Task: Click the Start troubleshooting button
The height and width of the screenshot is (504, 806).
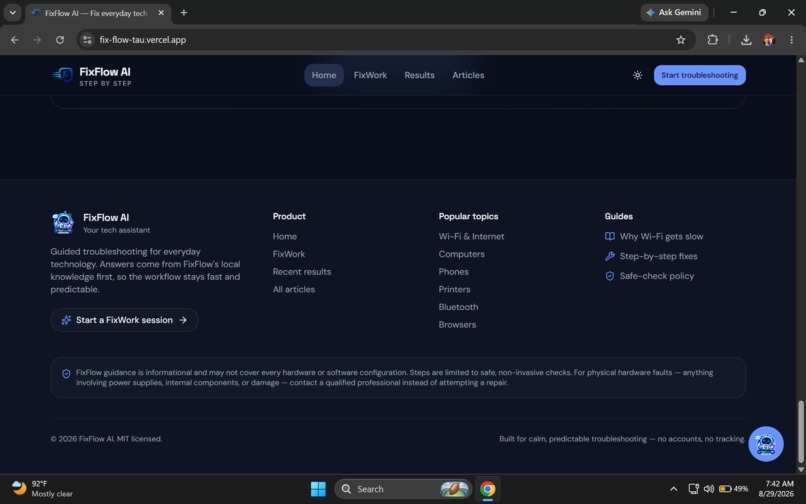Action: pos(700,75)
